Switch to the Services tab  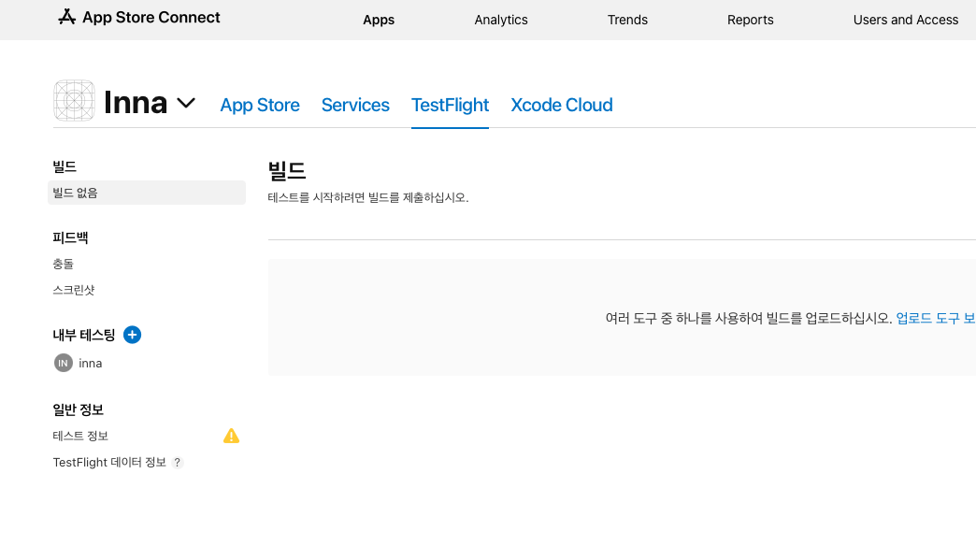click(355, 105)
